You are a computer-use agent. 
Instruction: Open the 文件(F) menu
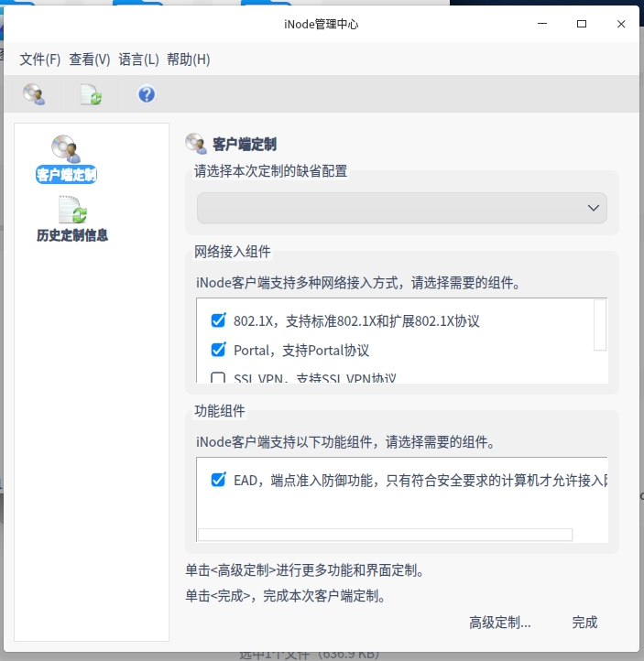coord(40,60)
